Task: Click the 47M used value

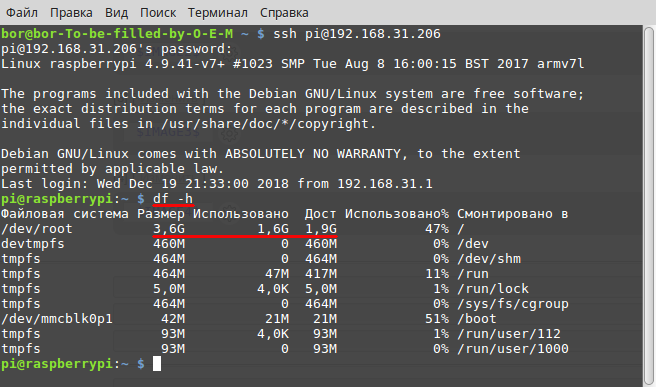Action: 277,274
